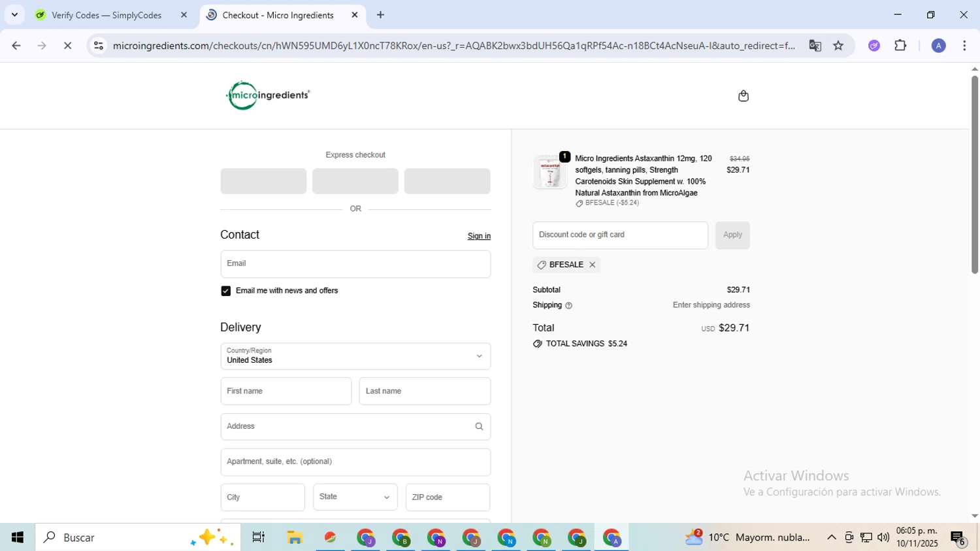Screen dimensions: 980x551
Task: Go back to the previous page
Action: [x=16, y=46]
